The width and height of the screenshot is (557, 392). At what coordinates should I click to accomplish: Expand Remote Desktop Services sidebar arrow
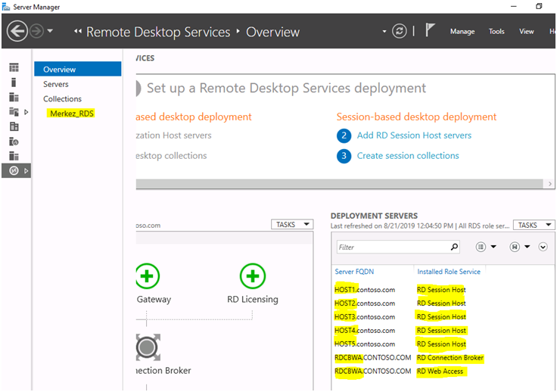pyautogui.click(x=26, y=171)
